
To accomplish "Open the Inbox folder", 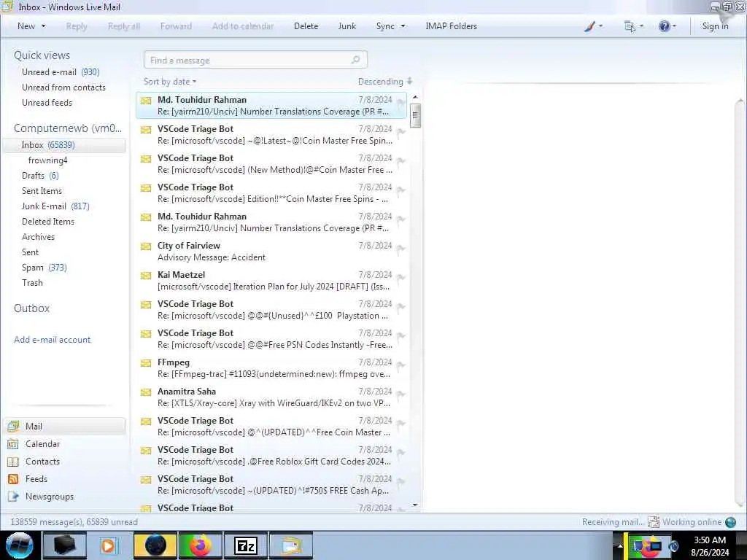I will [x=65, y=145].
